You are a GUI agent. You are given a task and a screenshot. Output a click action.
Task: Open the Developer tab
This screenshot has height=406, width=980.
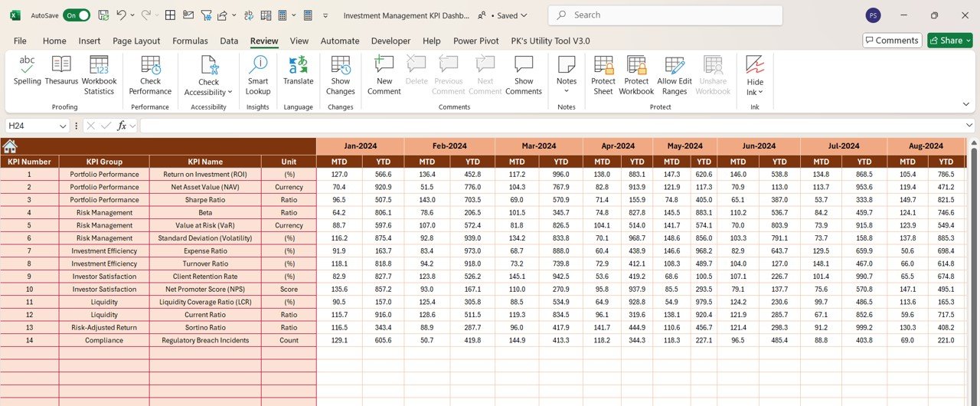pyautogui.click(x=390, y=41)
